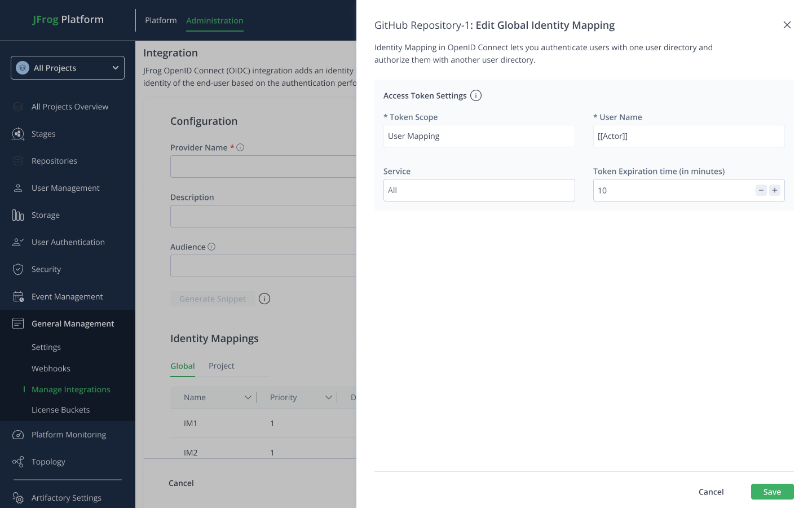Screen dimensions: 812x508
Task: Click the User Name input field
Action: pos(689,136)
